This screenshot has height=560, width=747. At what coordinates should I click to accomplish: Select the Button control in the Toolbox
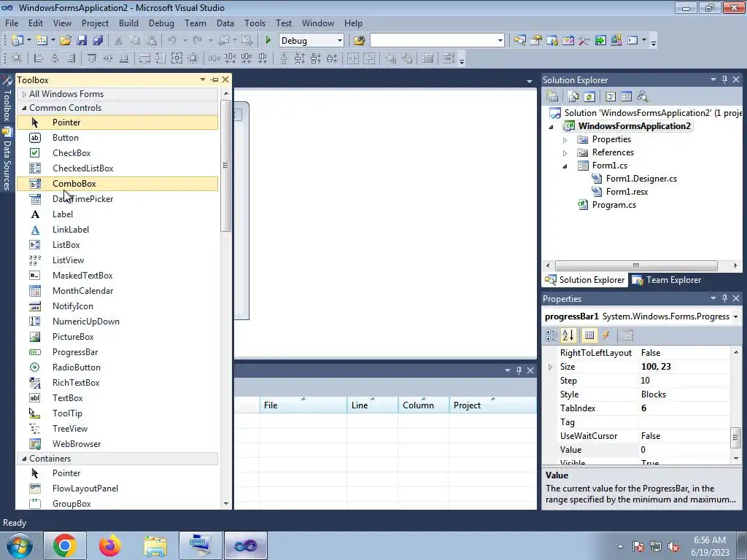(x=117, y=138)
